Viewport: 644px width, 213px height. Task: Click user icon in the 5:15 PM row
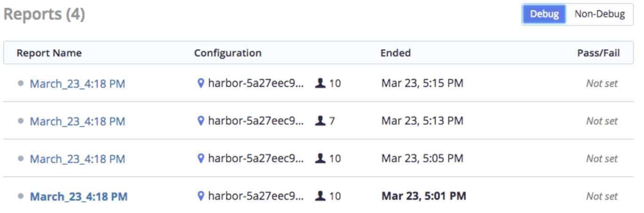(321, 84)
